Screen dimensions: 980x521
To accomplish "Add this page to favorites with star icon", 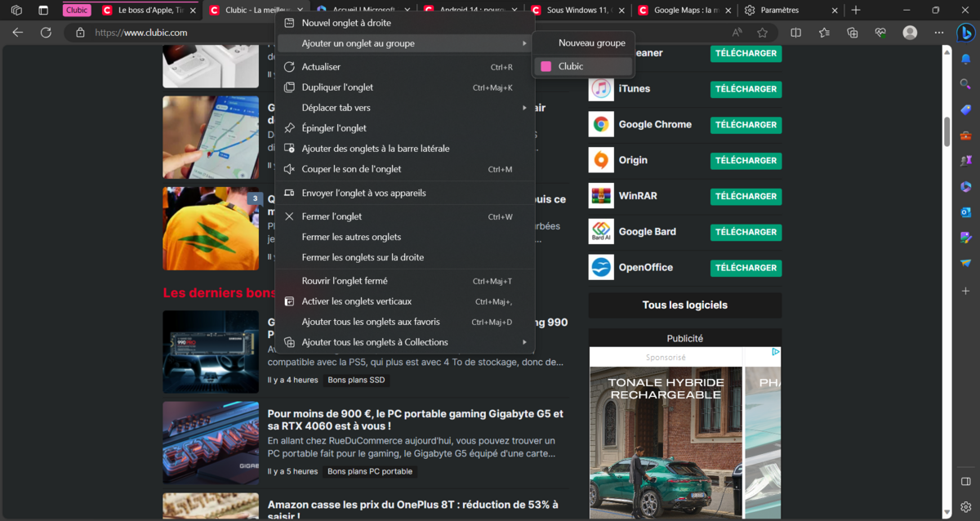I will 763,33.
